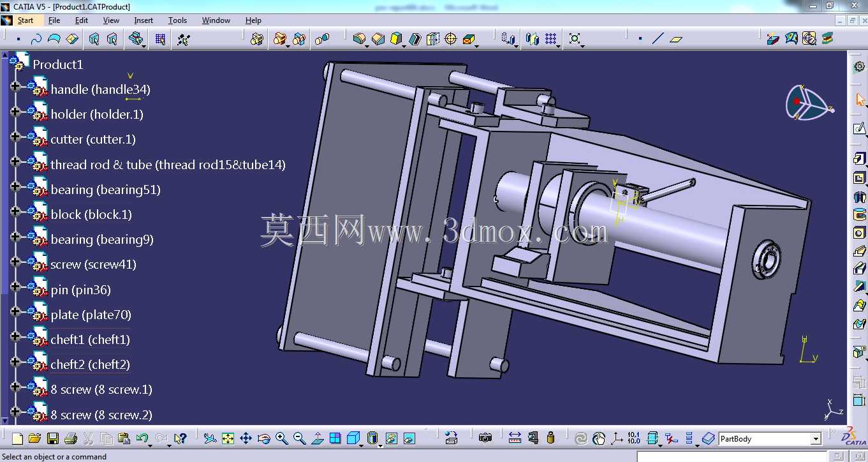Expand the screw (screw41) node

pos(15,261)
